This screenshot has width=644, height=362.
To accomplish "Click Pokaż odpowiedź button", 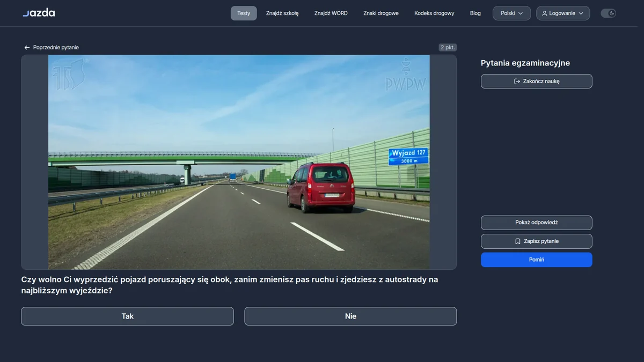I will (x=537, y=223).
